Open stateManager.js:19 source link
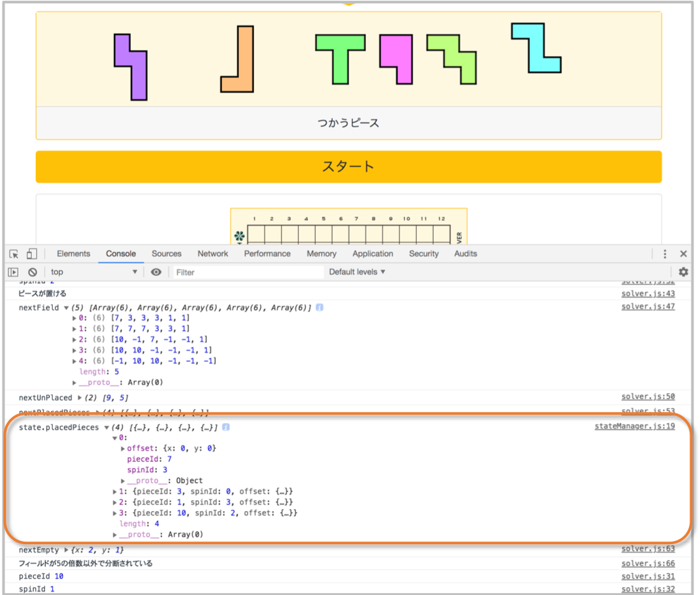The height and width of the screenshot is (595, 700). [x=634, y=426]
